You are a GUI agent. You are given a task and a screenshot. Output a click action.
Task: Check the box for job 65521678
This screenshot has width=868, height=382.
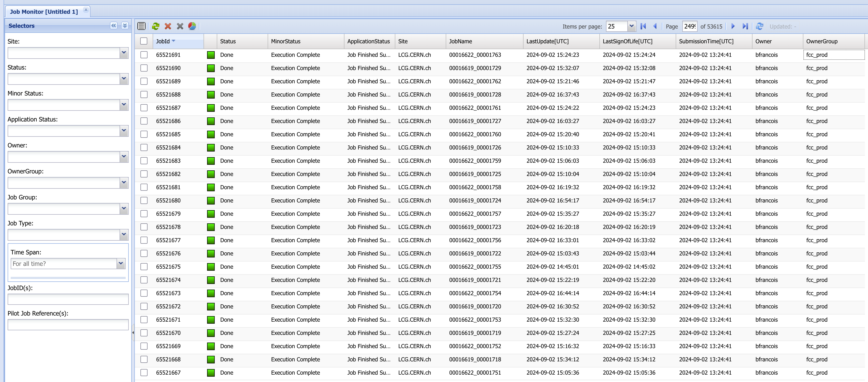144,227
